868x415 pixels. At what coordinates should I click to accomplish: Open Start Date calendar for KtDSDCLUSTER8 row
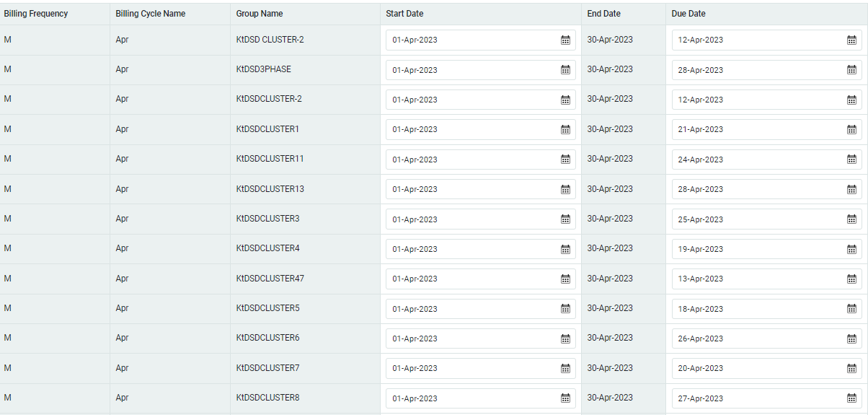point(565,398)
